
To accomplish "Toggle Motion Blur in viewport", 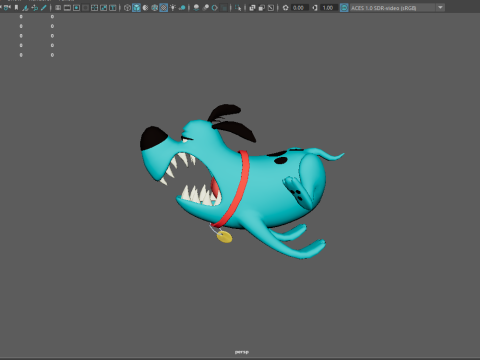I will click(206, 8).
